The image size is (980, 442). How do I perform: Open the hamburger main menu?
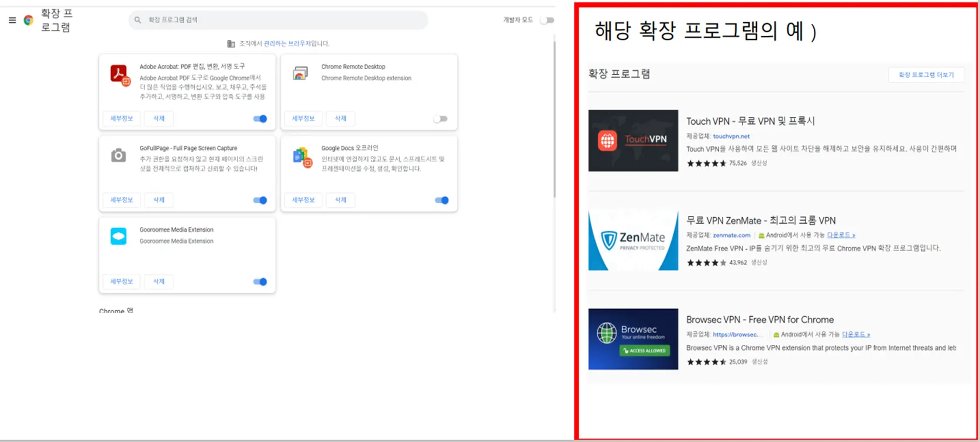click(12, 20)
